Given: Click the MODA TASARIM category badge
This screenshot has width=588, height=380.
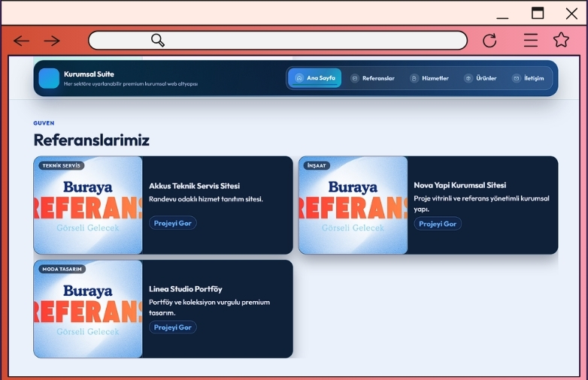Looking at the screenshot, I should click(62, 269).
